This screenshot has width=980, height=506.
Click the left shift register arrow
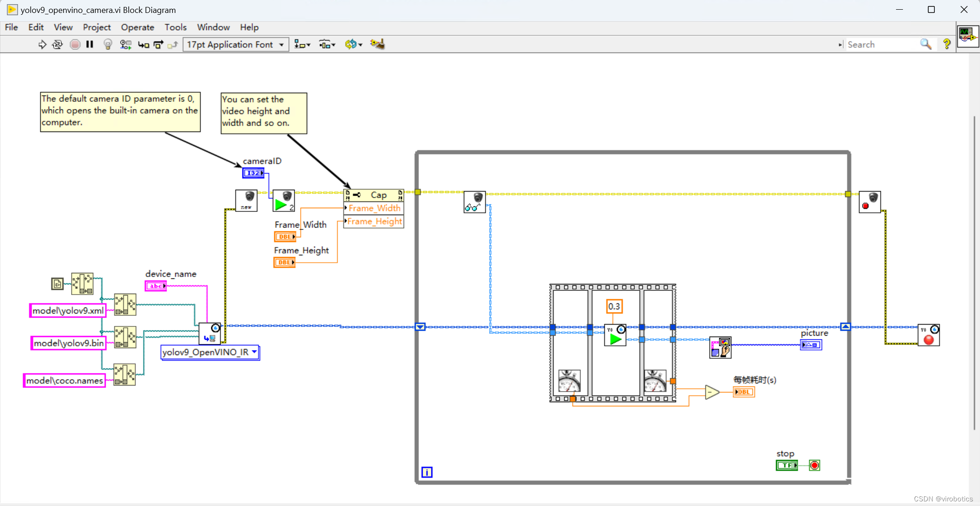coord(420,327)
